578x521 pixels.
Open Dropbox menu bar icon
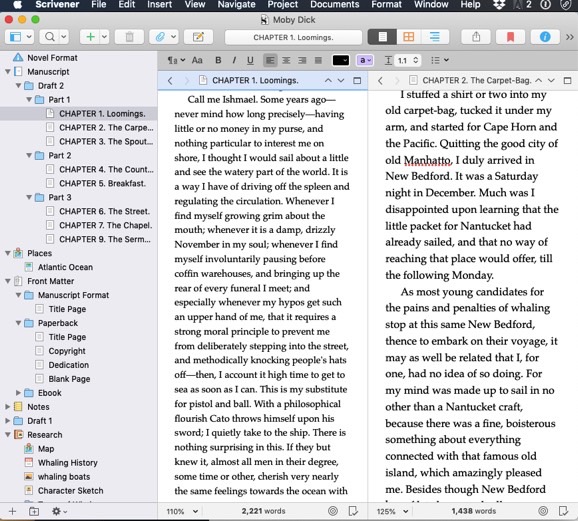click(499, 5)
